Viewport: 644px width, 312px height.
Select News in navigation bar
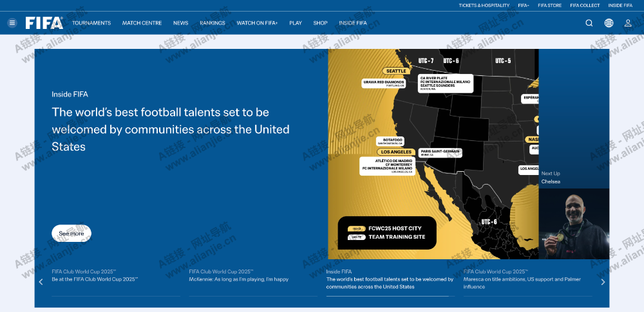[181, 23]
